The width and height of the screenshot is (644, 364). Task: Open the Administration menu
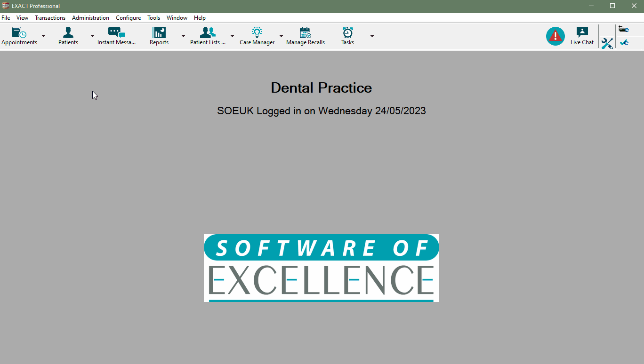pos(90,18)
